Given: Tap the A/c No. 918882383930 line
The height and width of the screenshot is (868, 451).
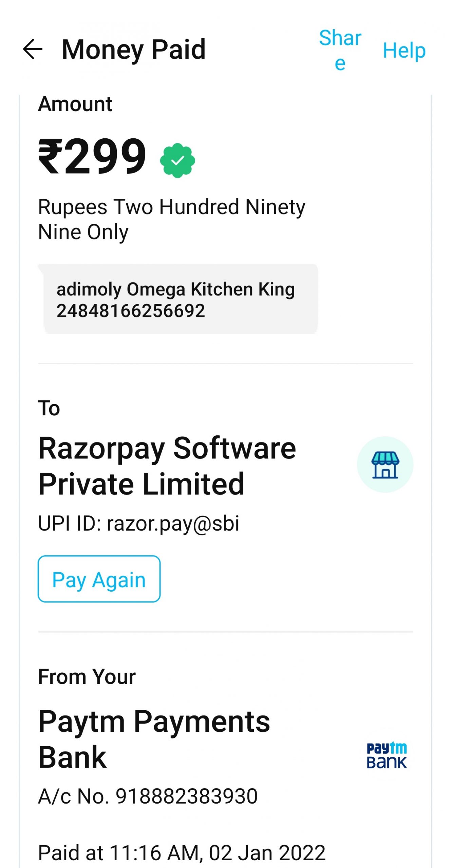Looking at the screenshot, I should [148, 796].
